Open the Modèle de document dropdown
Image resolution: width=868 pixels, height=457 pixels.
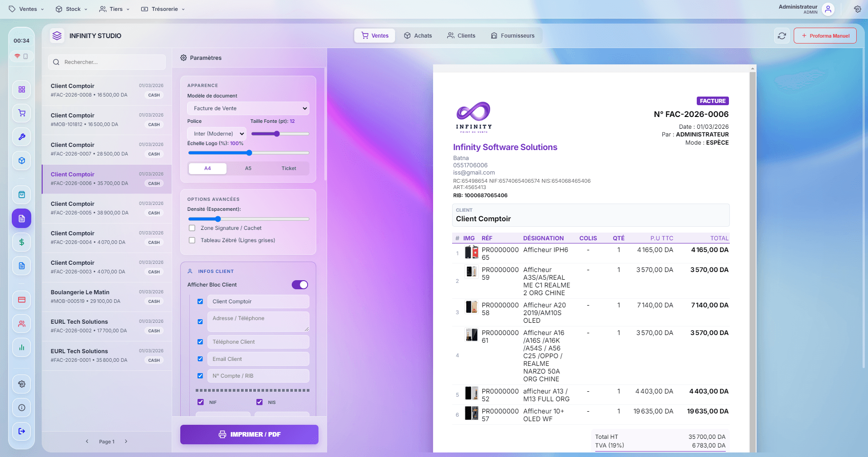point(248,108)
